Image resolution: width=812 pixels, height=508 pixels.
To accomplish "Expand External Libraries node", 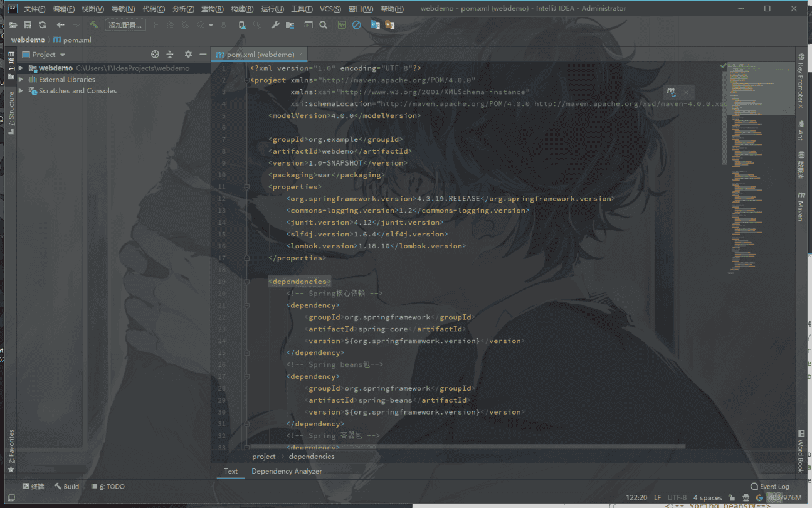I will 21,80.
